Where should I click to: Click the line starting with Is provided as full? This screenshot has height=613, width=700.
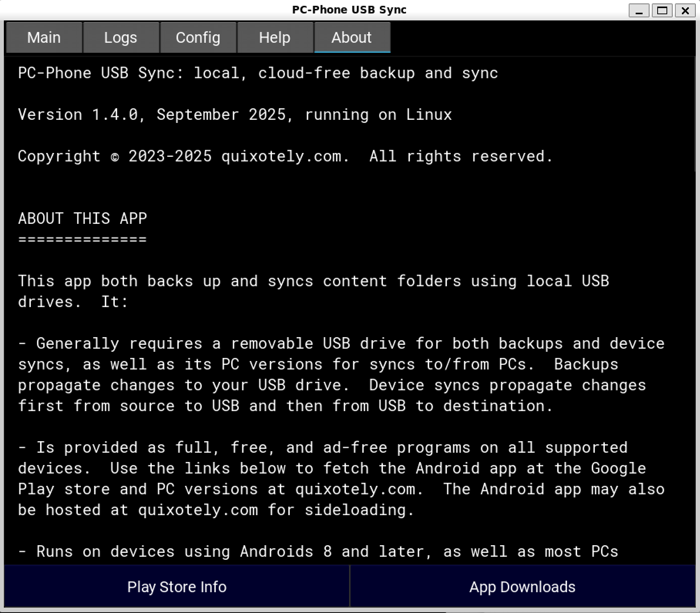(323, 448)
